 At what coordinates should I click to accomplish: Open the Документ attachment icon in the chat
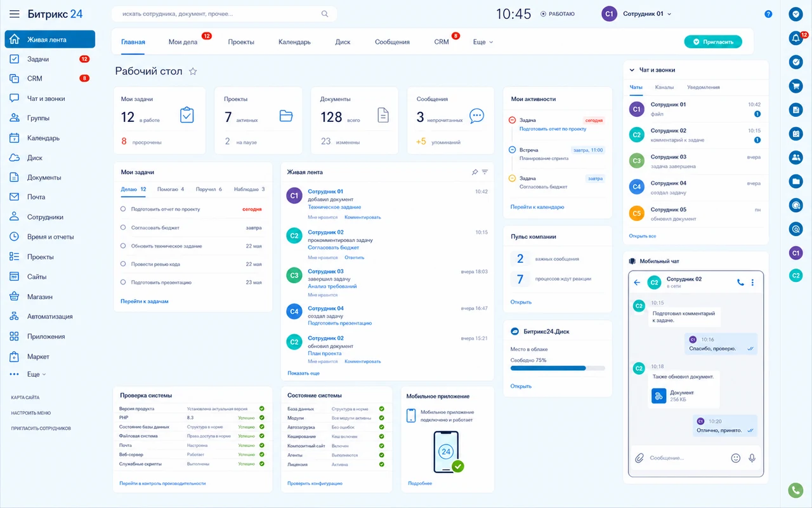(658, 396)
